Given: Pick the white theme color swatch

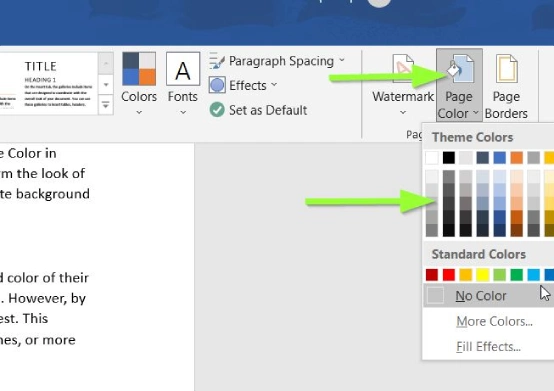Looking at the screenshot, I should [x=432, y=158].
